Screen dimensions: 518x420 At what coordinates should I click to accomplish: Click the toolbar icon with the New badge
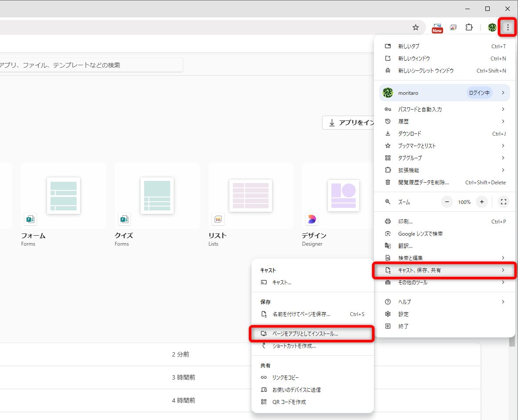[x=437, y=26]
